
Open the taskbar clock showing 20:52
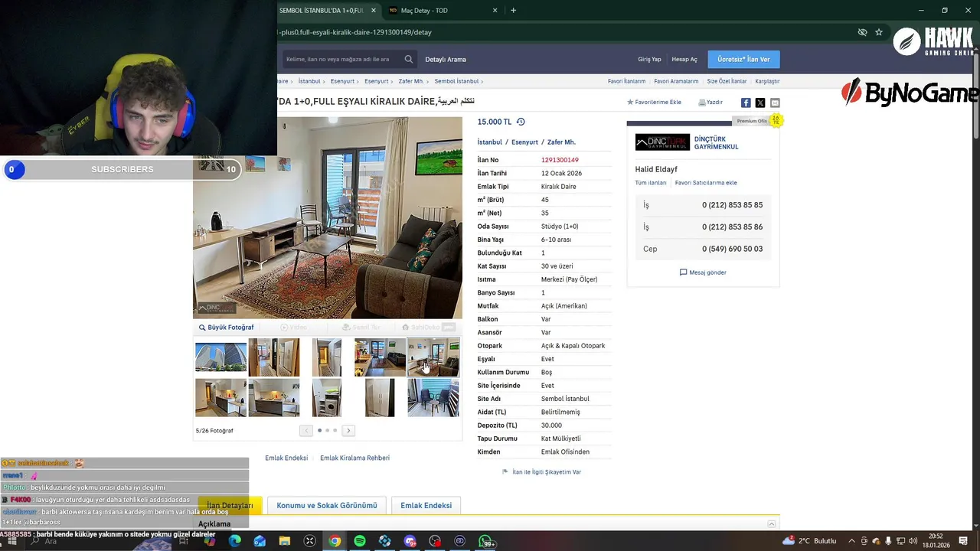click(936, 541)
